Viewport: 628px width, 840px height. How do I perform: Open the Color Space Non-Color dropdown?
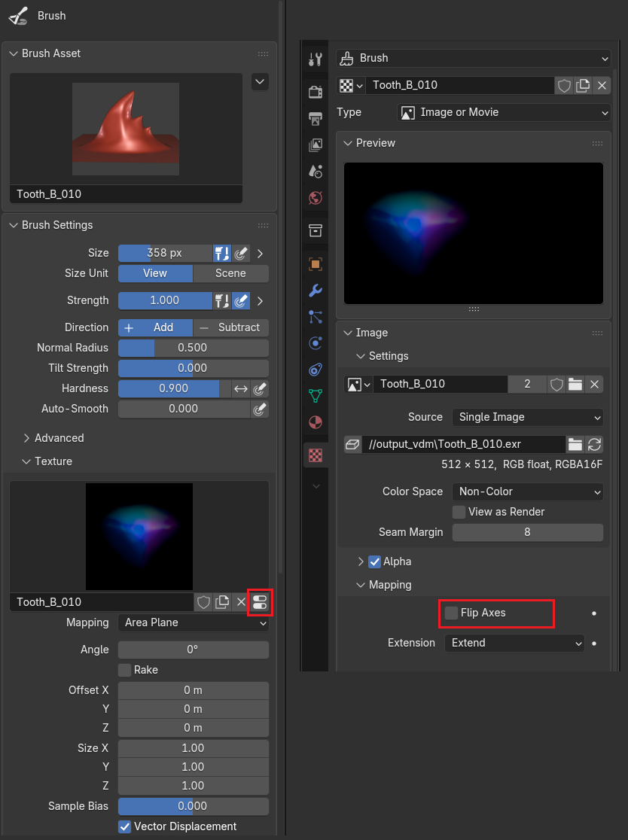point(528,492)
